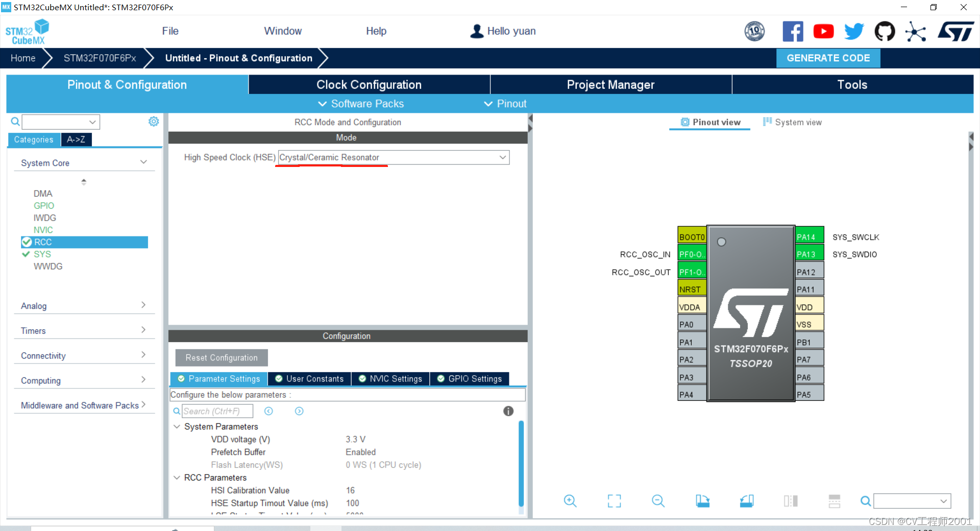Select the SYS peripheral entry

click(x=42, y=254)
